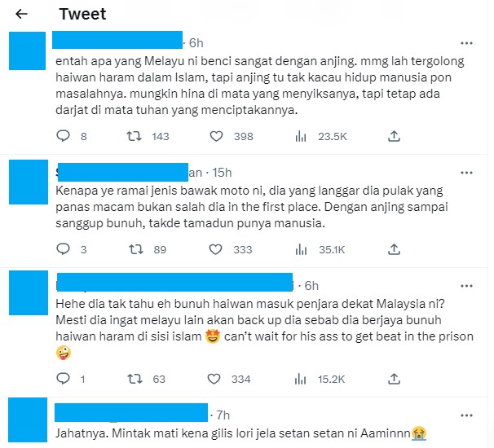Retweet the tweet with 89 retweets
The width and height of the screenshot is (494, 448).
(136, 250)
